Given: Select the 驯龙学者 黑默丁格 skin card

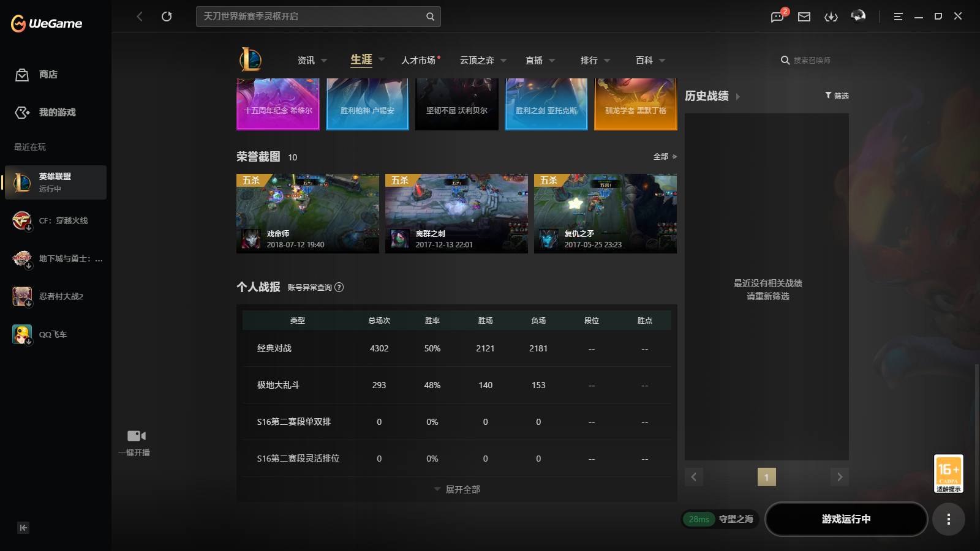Looking at the screenshot, I should (x=636, y=104).
